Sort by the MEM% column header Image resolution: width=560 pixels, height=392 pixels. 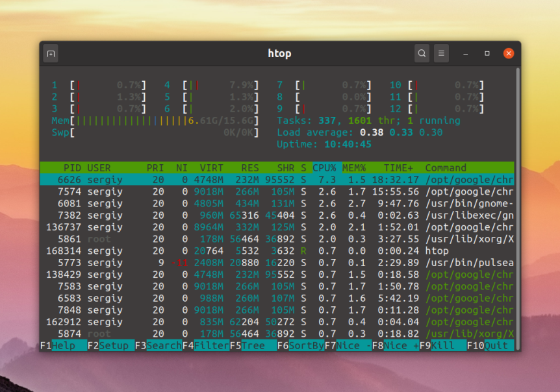pyautogui.click(x=354, y=167)
